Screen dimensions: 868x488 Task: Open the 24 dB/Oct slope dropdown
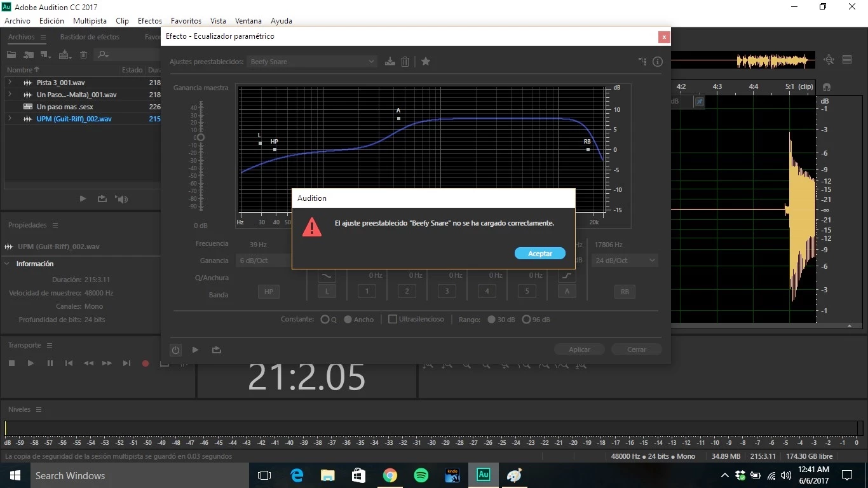tap(625, 261)
